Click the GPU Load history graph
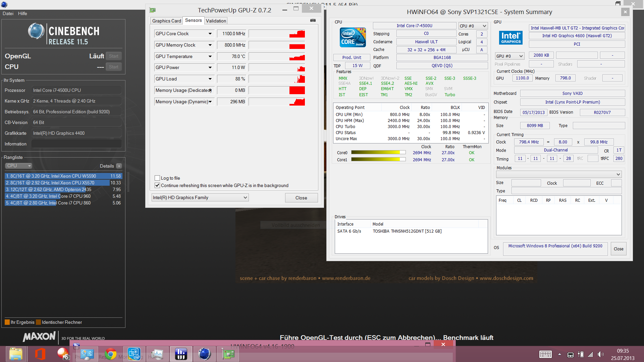 (277, 79)
